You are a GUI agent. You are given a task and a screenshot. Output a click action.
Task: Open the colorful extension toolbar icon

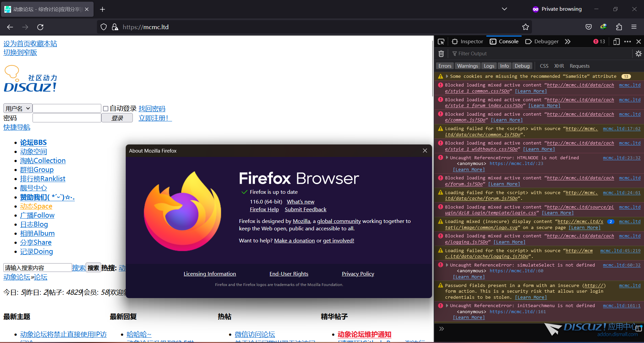(x=603, y=27)
